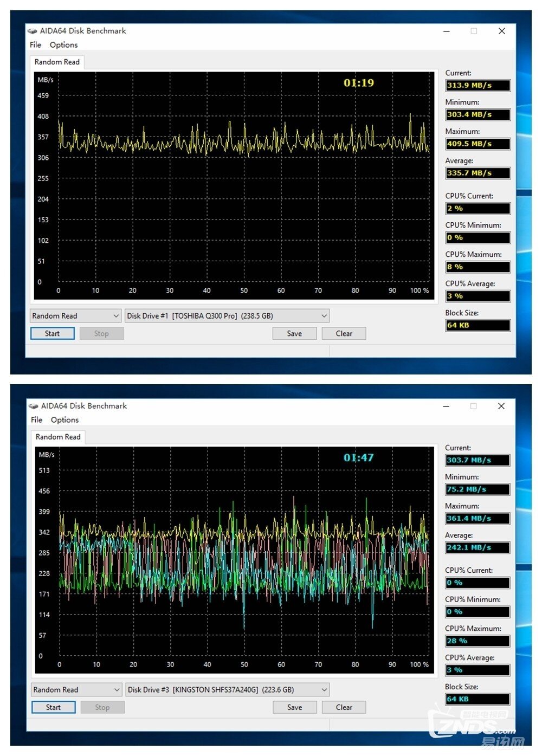Close the top AIDA64 Disk Benchmark window
The height and width of the screenshot is (756, 542).
[x=501, y=31]
